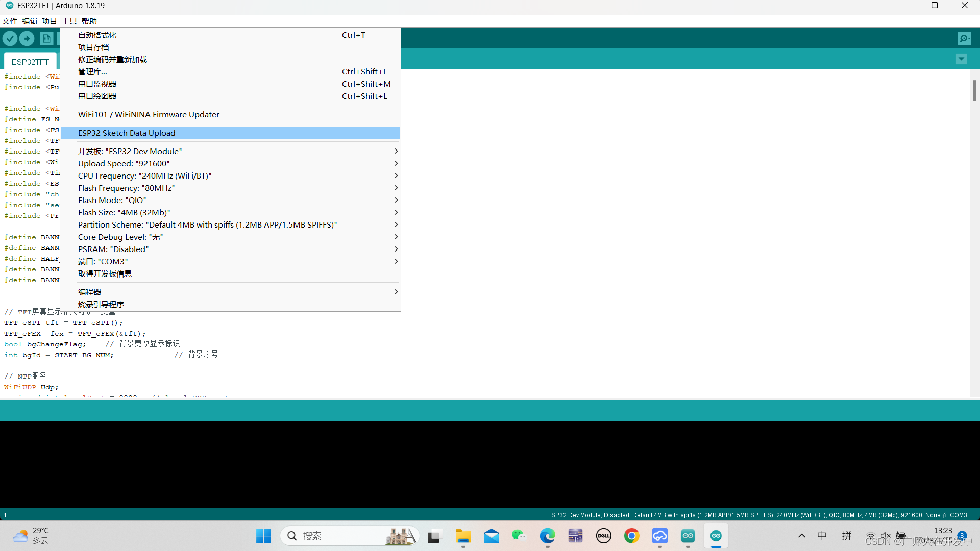
Task: Click the New sketch toolbar icon
Action: click(46, 38)
